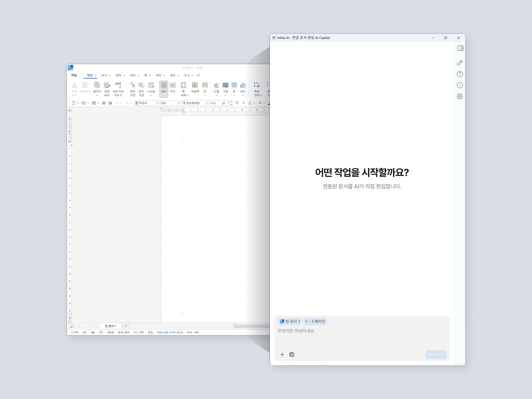Click the print preview icon

point(110,103)
